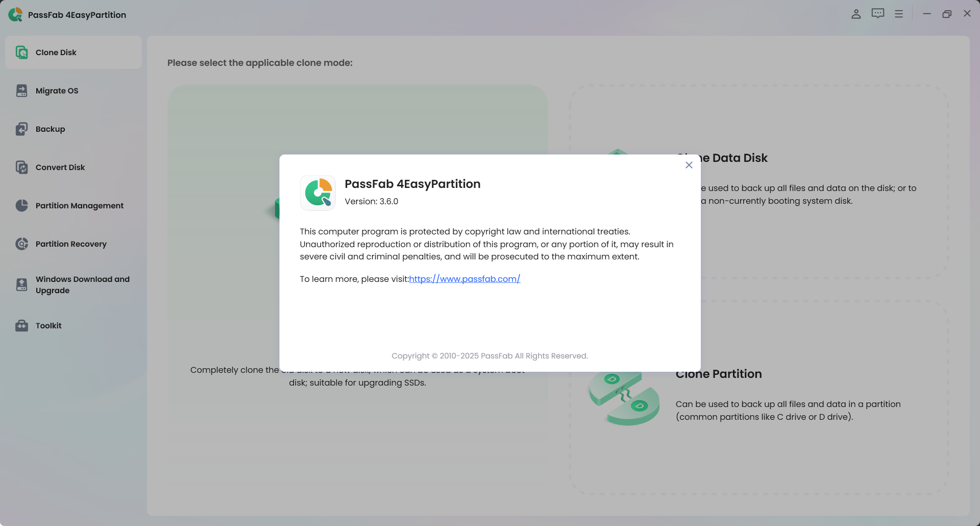Close the About PassFab 4EasyPartition dialog

689,165
